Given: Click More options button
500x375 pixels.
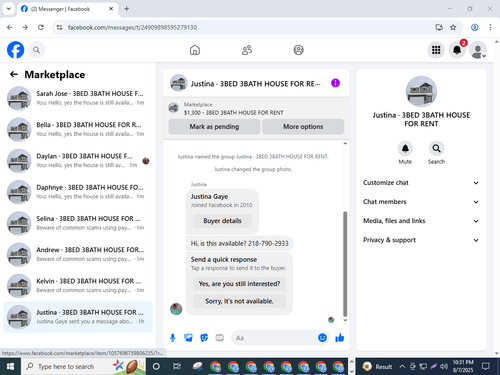Looking at the screenshot, I should [x=303, y=127].
